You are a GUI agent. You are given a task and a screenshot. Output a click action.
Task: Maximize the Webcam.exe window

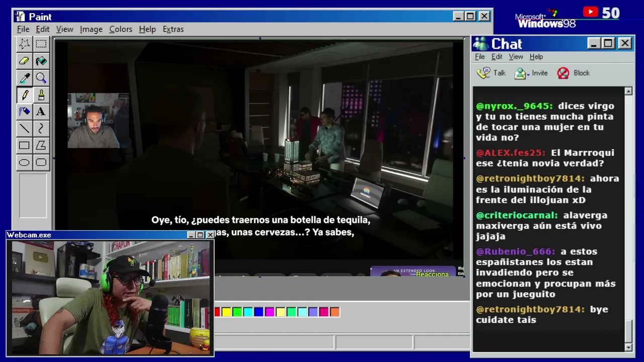point(200,235)
